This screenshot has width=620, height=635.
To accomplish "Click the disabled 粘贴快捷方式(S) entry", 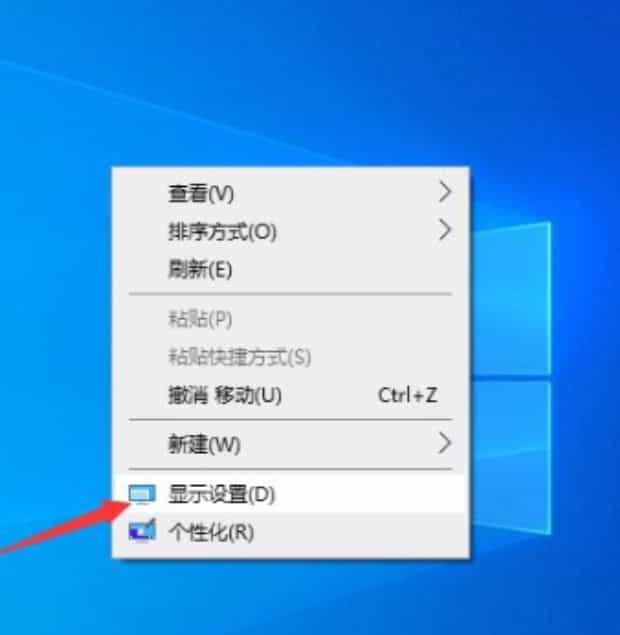I will [291, 357].
